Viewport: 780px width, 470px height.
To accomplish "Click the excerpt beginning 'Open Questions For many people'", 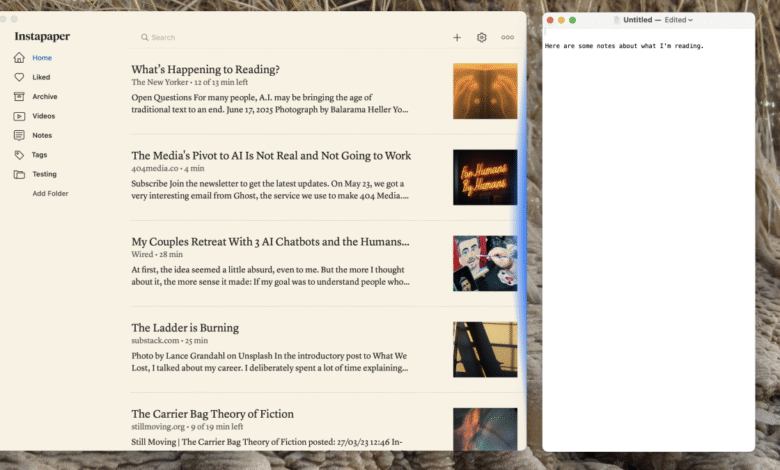I will tap(270, 103).
